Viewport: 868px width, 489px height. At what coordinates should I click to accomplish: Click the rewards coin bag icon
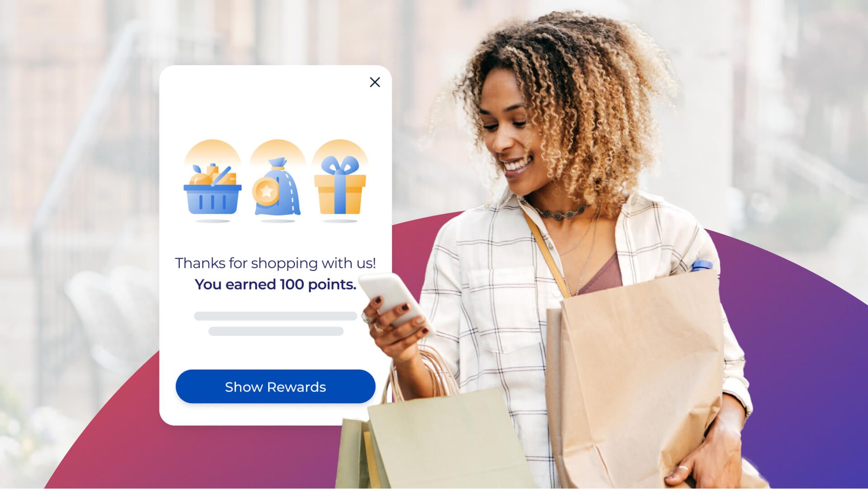click(276, 185)
